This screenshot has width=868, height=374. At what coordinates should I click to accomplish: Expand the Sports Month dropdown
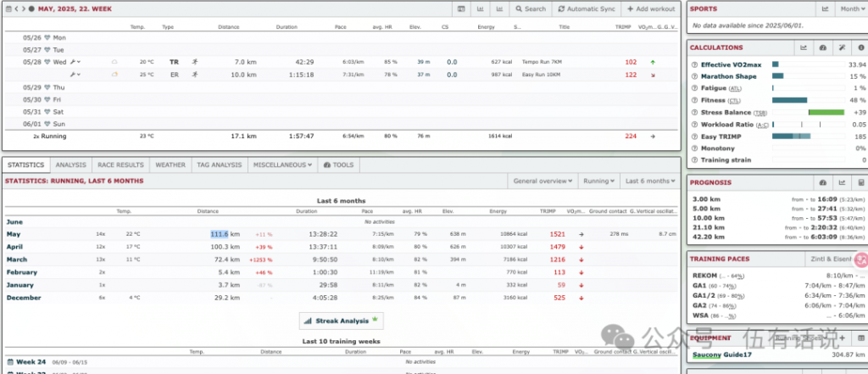pos(851,8)
